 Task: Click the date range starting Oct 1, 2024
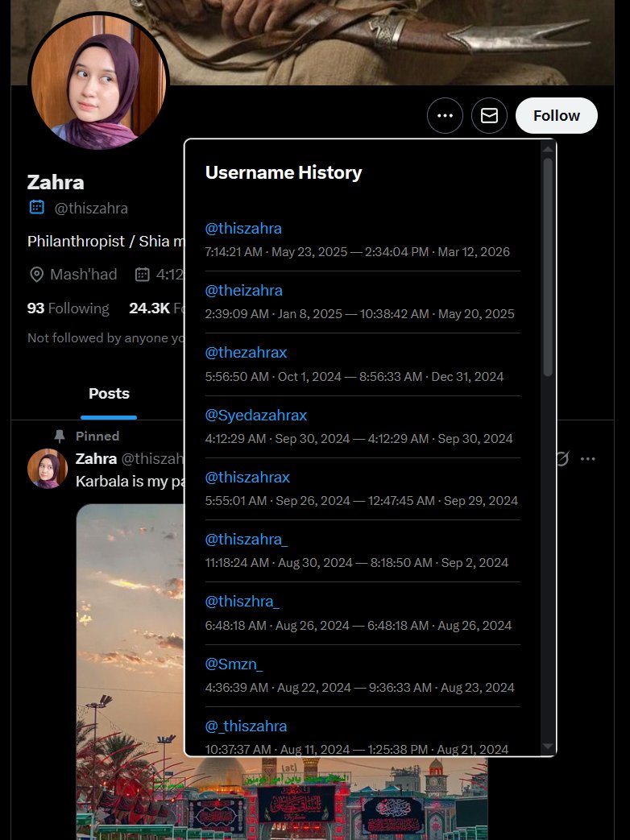(x=354, y=377)
